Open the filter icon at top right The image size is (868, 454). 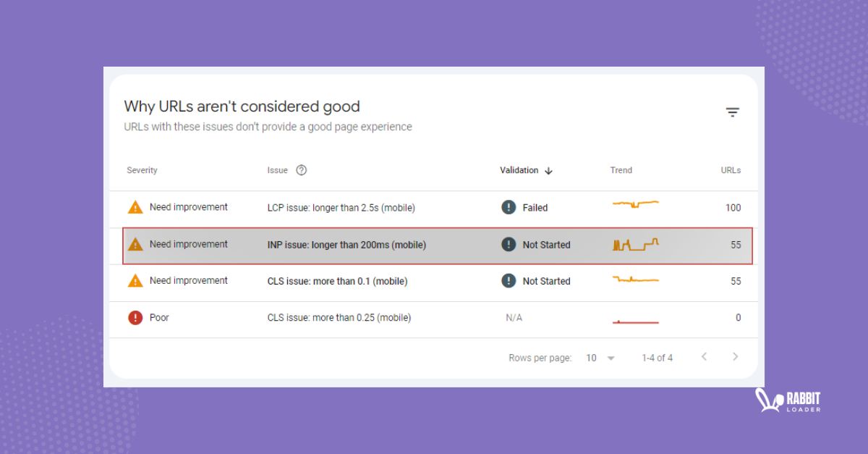pos(733,112)
